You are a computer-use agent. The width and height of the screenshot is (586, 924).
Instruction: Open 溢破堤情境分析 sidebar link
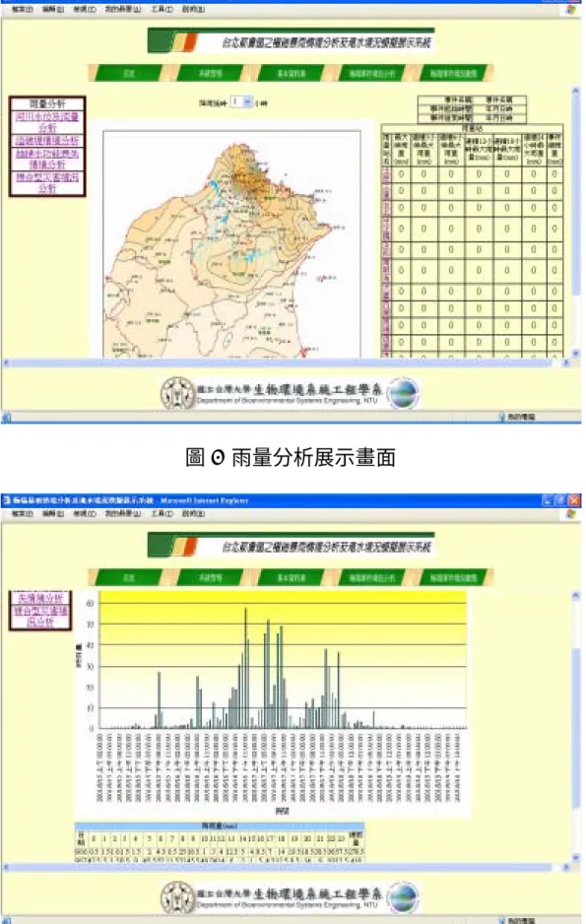click(x=47, y=141)
